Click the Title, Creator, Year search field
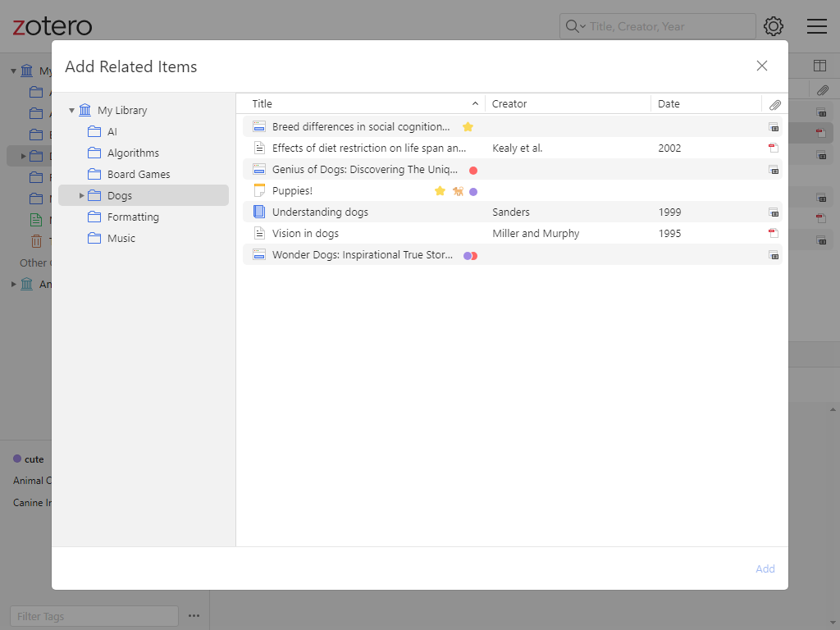The image size is (840, 630). coord(669,27)
